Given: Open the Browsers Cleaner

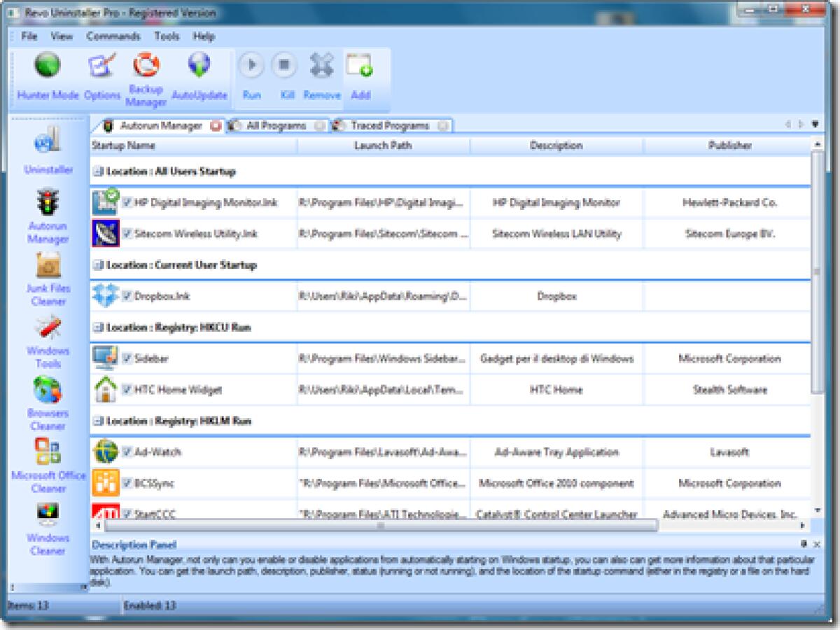Looking at the screenshot, I should click(48, 398).
